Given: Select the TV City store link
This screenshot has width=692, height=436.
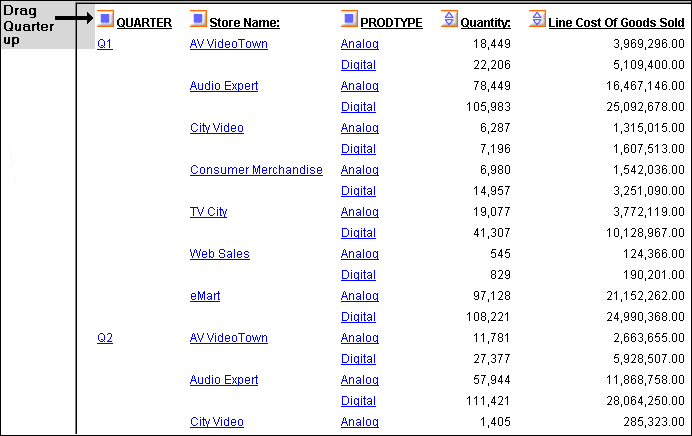Looking at the screenshot, I should [208, 212].
